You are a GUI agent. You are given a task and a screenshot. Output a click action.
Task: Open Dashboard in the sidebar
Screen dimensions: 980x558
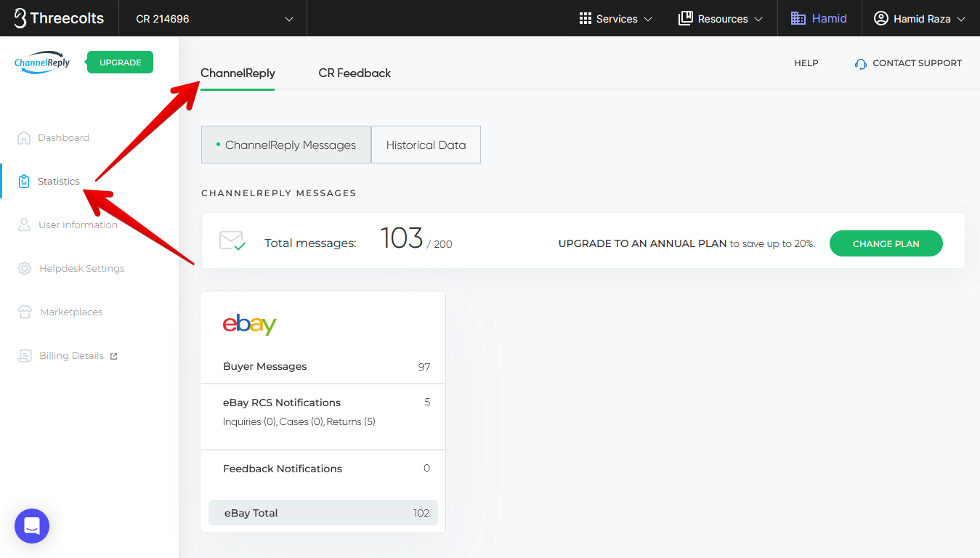(63, 137)
